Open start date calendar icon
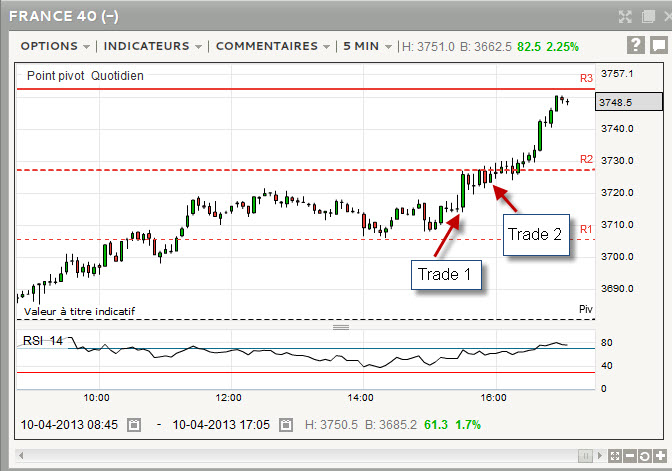672x471 pixels. pyautogui.click(x=134, y=425)
